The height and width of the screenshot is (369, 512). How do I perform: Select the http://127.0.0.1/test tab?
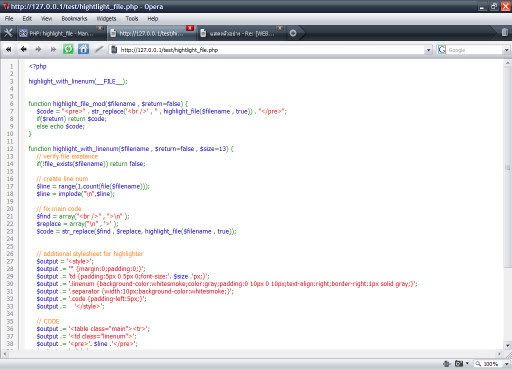151,33
